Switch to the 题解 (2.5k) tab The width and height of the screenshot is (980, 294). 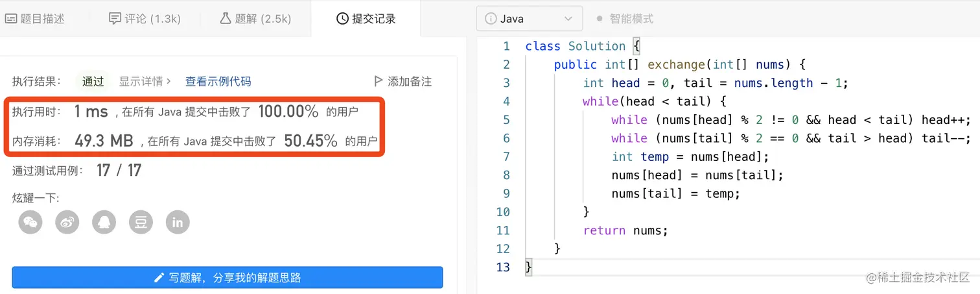[x=255, y=19]
